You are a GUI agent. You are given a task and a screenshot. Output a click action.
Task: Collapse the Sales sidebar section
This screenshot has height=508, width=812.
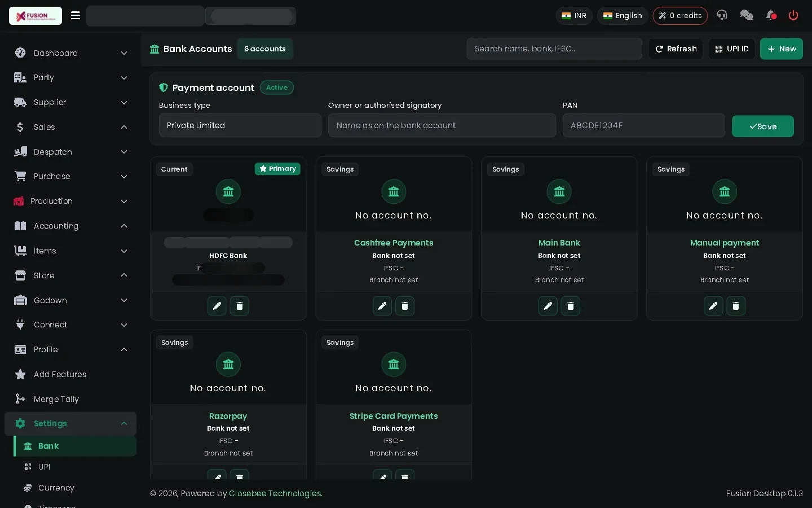click(70, 127)
